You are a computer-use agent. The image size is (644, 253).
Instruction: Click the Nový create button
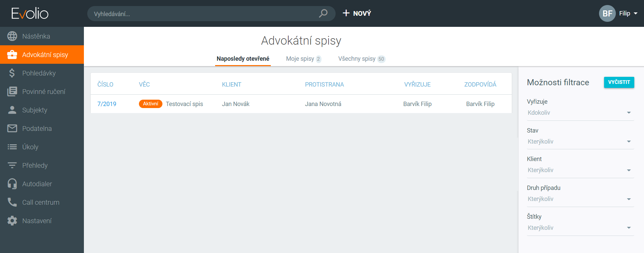357,13
